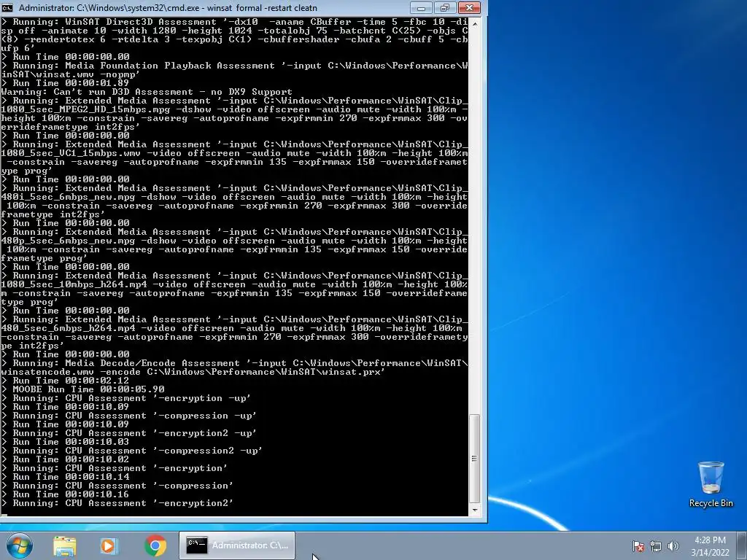This screenshot has width=747, height=560.
Task: Click the 'Media Foundation Playback Assessment' line
Action: coord(234,65)
